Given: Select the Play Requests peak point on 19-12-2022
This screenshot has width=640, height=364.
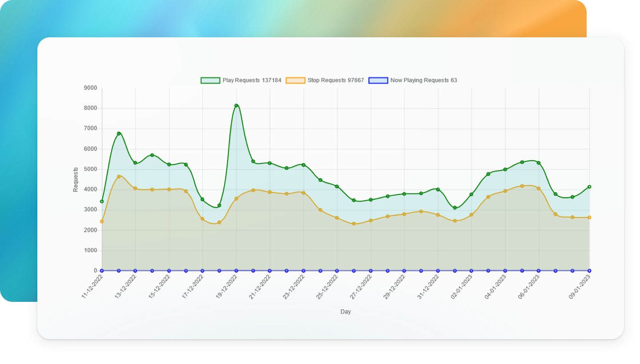Looking at the screenshot, I should coord(236,106).
